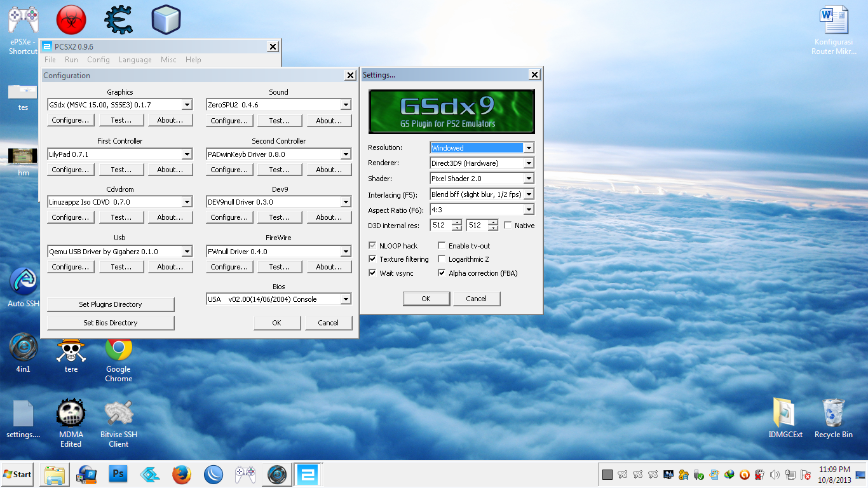The height and width of the screenshot is (488, 868).
Task: Open the Sound plugin dropdown
Action: pos(346,105)
